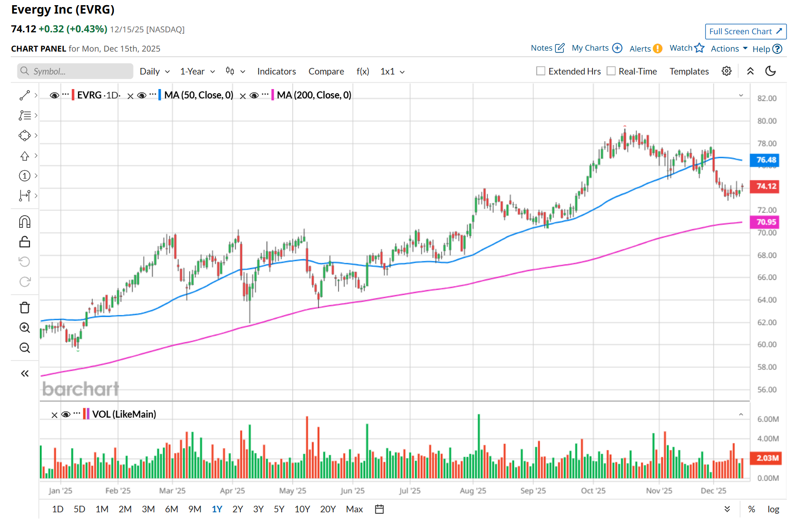
Task: Open chart settings gear icon
Action: (726, 71)
